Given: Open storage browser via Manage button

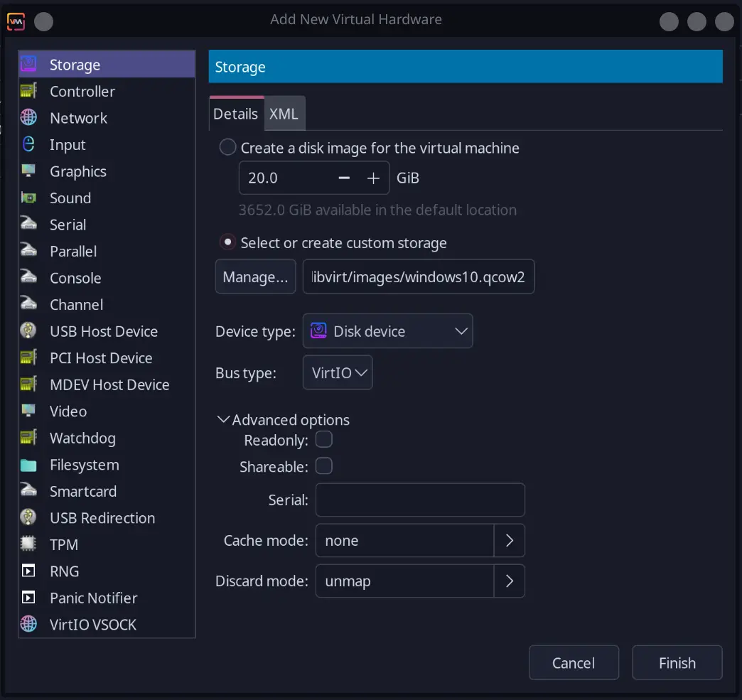Looking at the screenshot, I should click(x=255, y=276).
